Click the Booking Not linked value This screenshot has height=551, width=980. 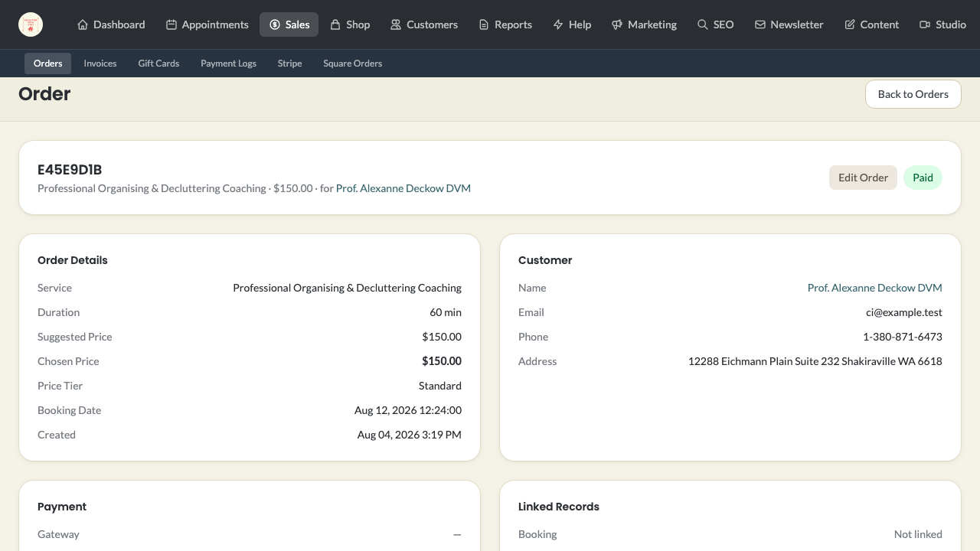point(918,534)
